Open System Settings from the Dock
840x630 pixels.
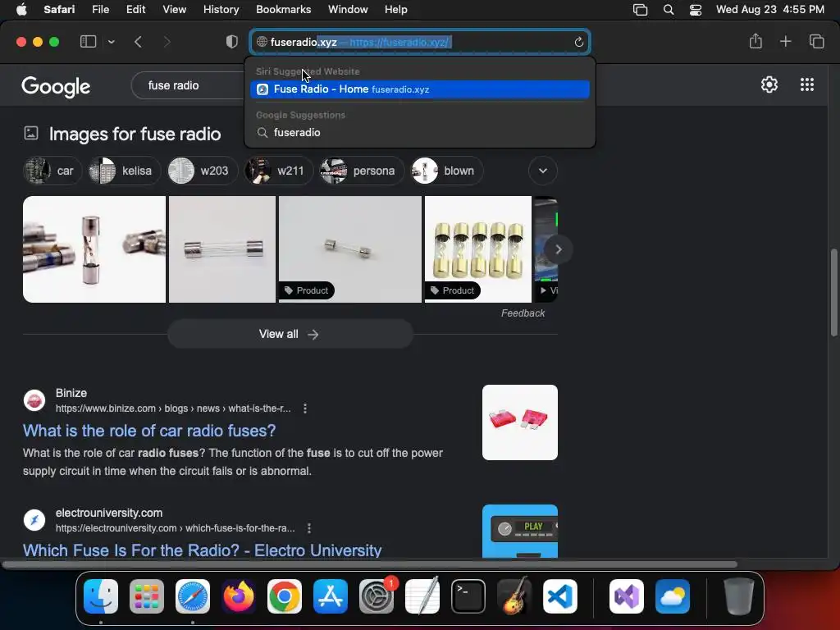point(377,596)
